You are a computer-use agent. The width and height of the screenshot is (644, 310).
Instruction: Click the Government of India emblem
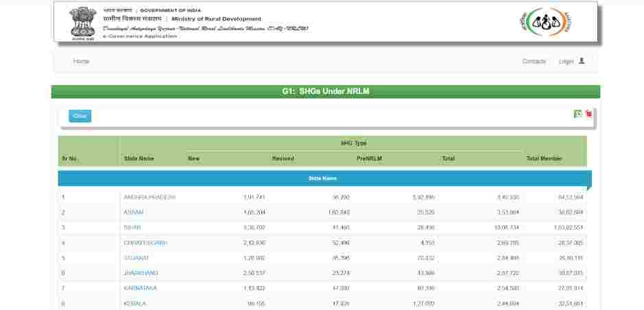pyautogui.click(x=83, y=23)
